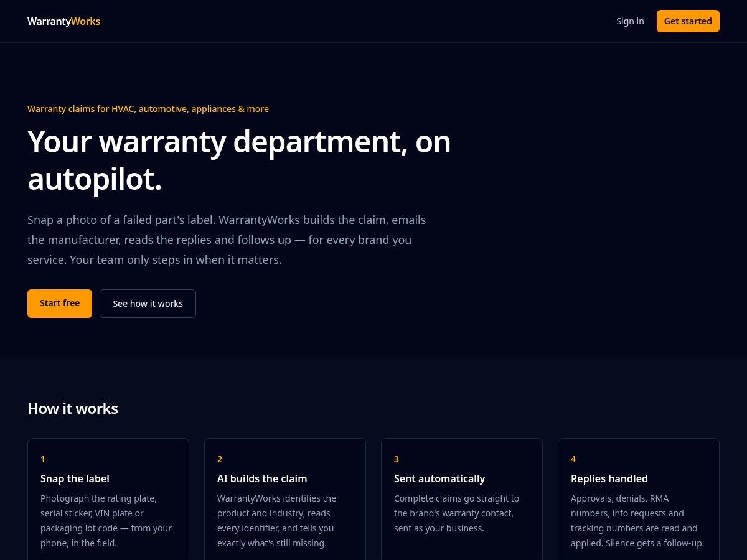
Task: Click the WarrantyWorks logo
Action: click(x=63, y=21)
